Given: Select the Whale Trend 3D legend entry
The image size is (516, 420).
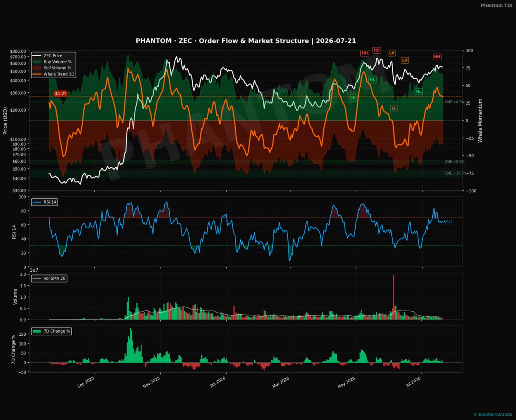Looking at the screenshot, I should point(53,74).
